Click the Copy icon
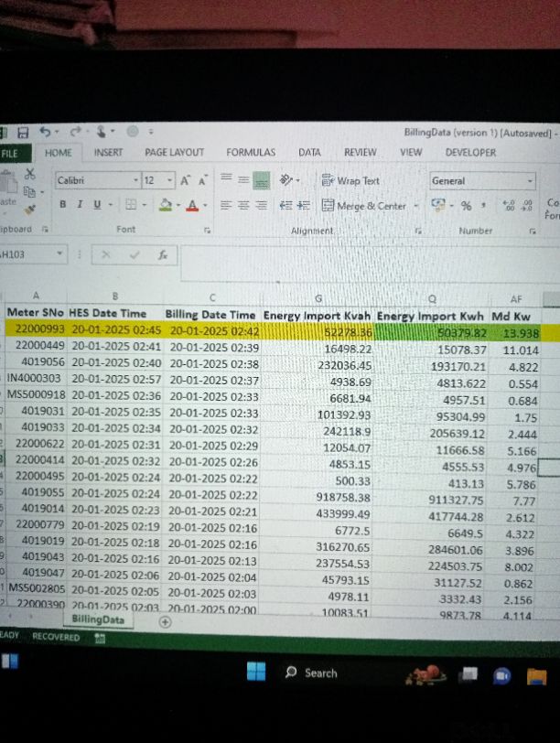The width and height of the screenshot is (560, 743). click(29, 191)
